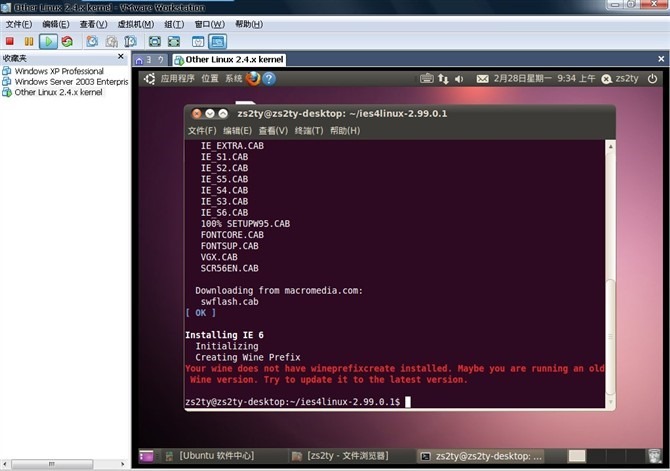Open terminal 终端(T) menu
Viewport: 670px width, 471px height.
click(309, 131)
